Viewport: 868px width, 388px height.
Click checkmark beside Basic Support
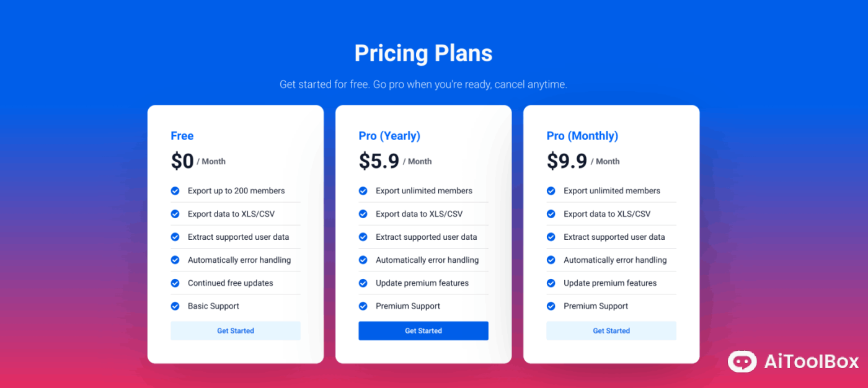175,306
